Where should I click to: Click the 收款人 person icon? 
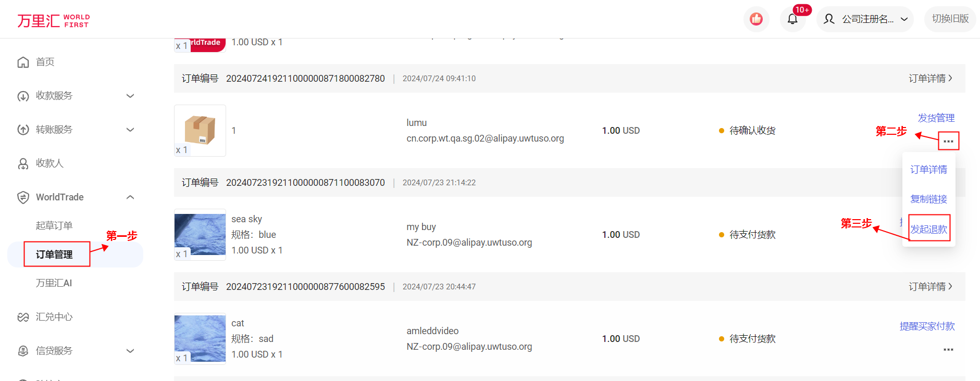[23, 164]
